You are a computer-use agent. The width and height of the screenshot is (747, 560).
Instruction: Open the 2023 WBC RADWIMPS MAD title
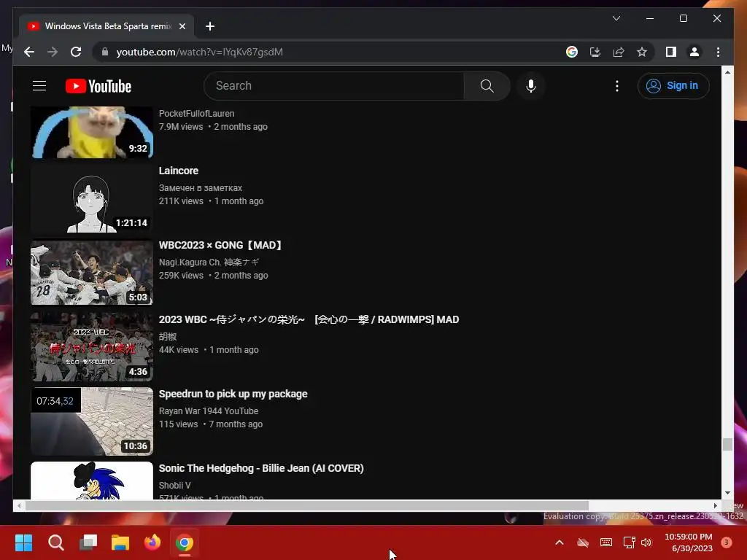click(309, 319)
